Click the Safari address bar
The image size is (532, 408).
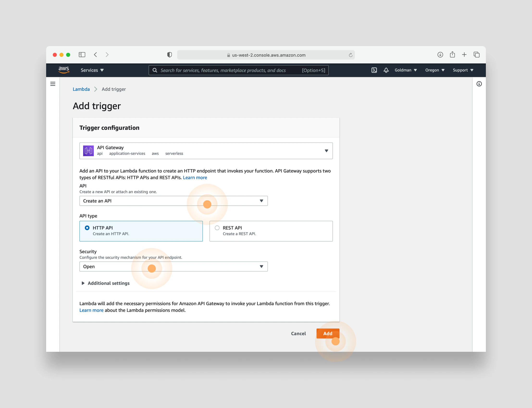coord(266,55)
